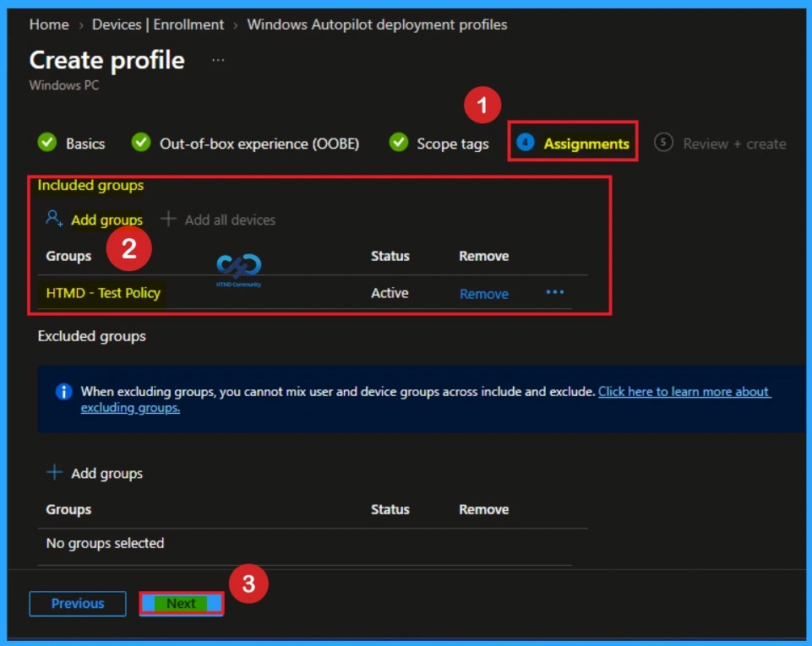Click plus icon for excluded Add groups
812x646 pixels.
[54, 472]
